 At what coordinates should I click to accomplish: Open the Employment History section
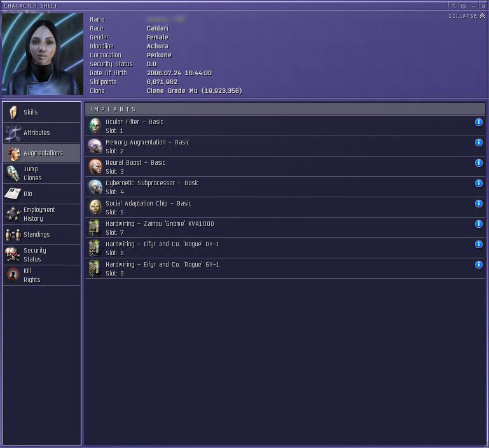tap(41, 214)
